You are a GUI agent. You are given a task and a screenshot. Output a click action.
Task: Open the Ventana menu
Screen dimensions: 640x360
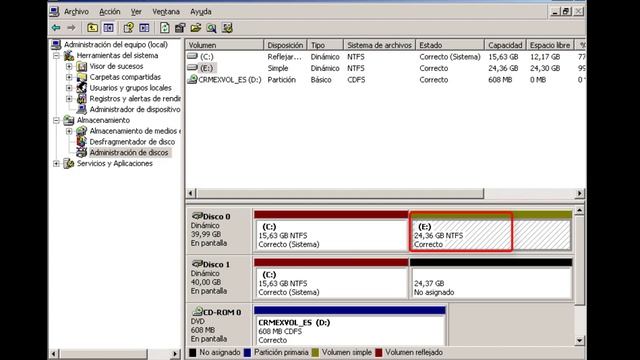point(166,12)
